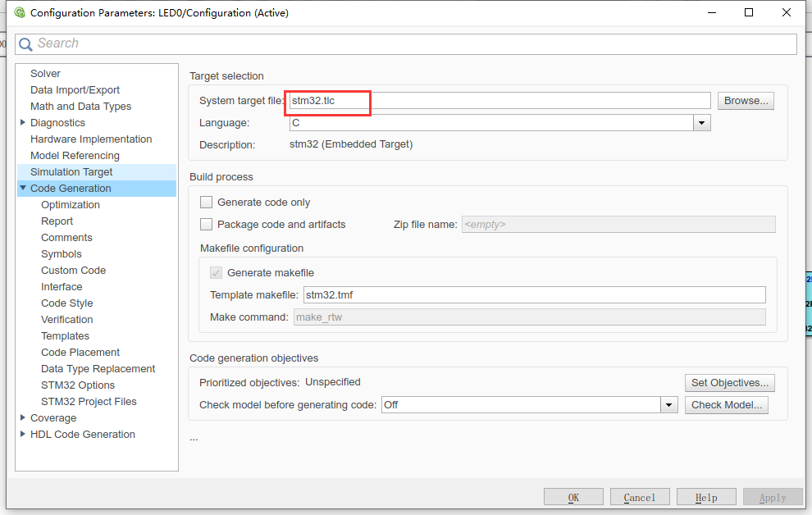Open Check model before generating code dropdown
The height and width of the screenshot is (515, 812).
tap(668, 405)
